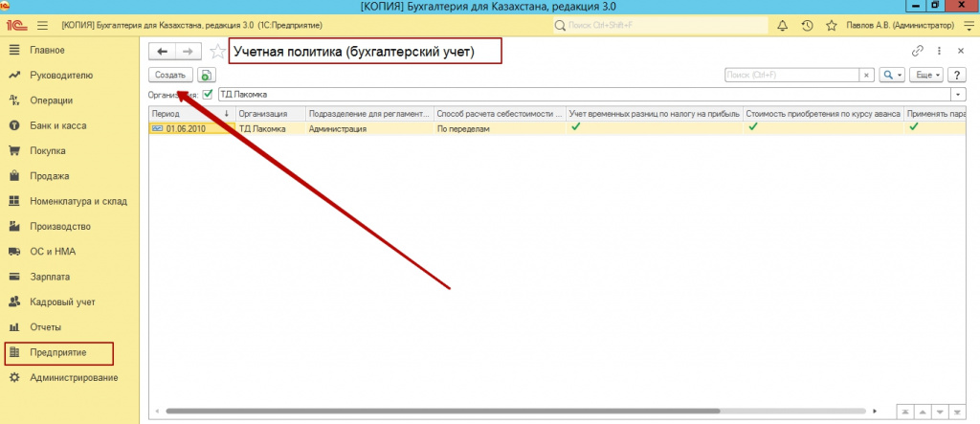Screen dimensions: 980x424
Task: Open notifications bell icon
Action: click(x=782, y=26)
